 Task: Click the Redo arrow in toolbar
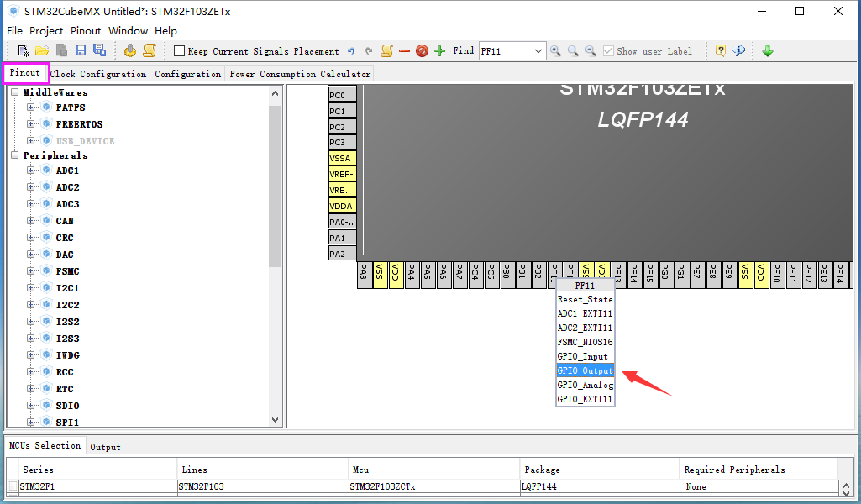(369, 51)
